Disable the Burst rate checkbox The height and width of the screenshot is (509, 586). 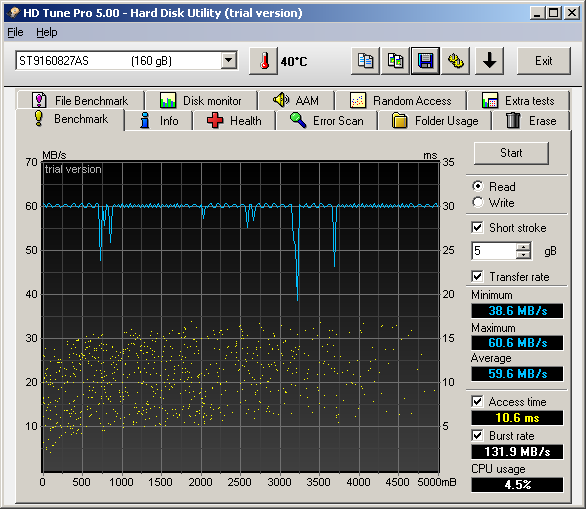(x=478, y=435)
